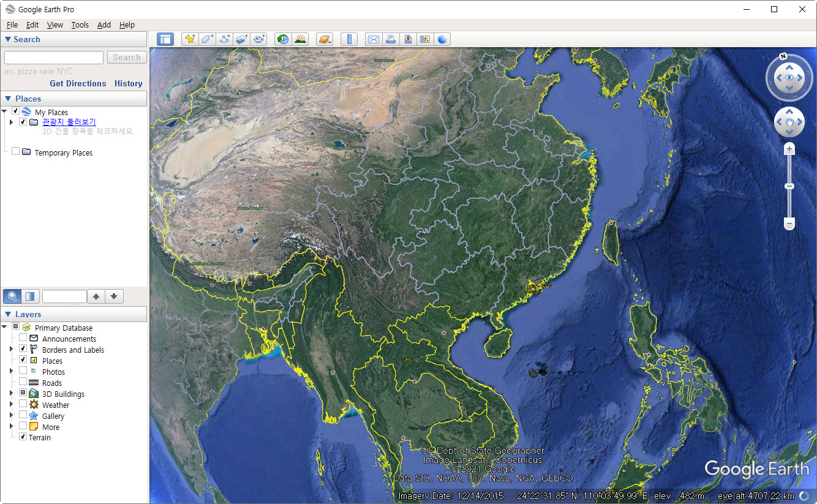Screen dimensions: 817x504
Task: Click the Look joystick eye control
Action: [789, 78]
